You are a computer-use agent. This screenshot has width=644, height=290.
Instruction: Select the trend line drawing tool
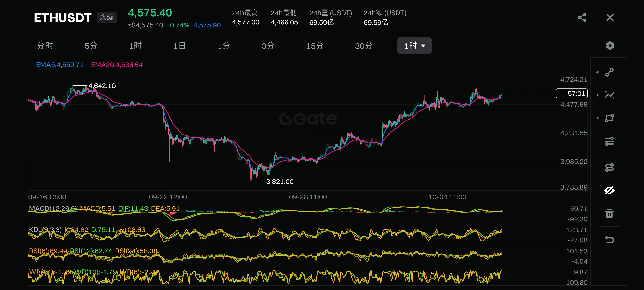point(609,72)
